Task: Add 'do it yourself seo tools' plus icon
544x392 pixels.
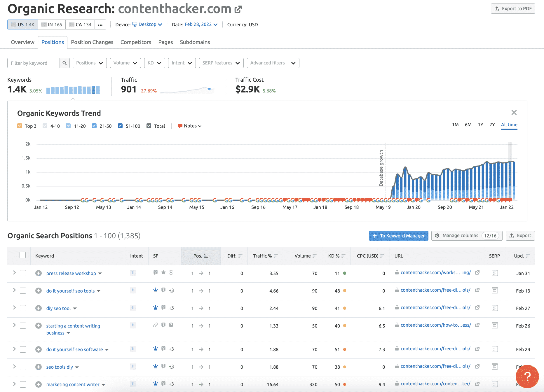Action: click(x=39, y=291)
